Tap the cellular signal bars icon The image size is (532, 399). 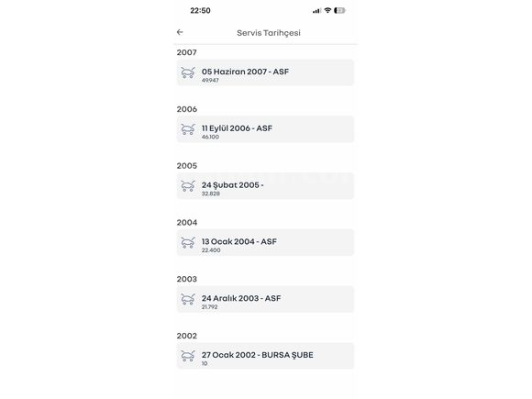click(x=316, y=11)
